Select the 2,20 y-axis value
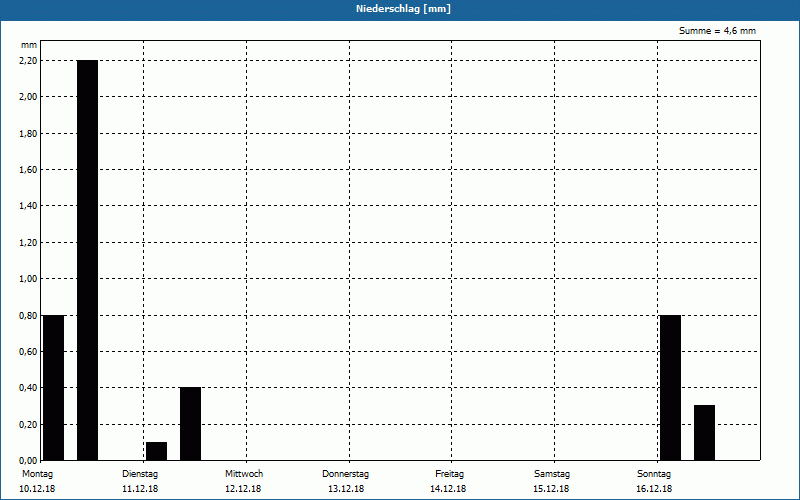 pos(28,61)
